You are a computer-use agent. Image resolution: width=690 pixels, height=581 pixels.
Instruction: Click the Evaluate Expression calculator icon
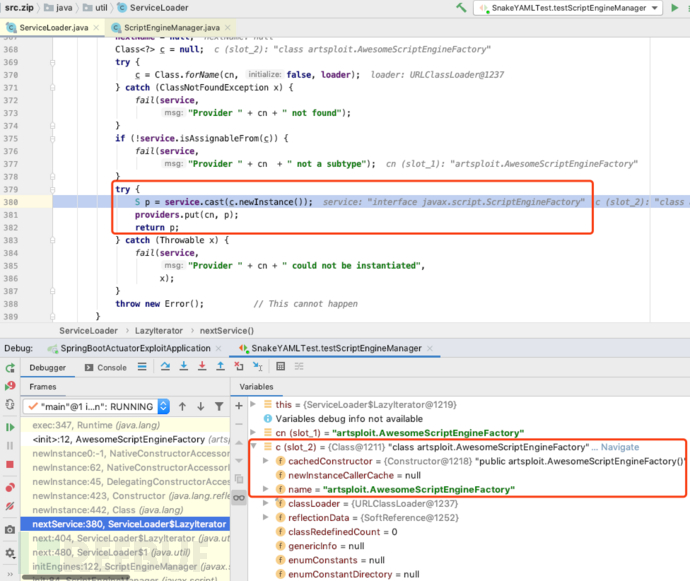point(280,366)
